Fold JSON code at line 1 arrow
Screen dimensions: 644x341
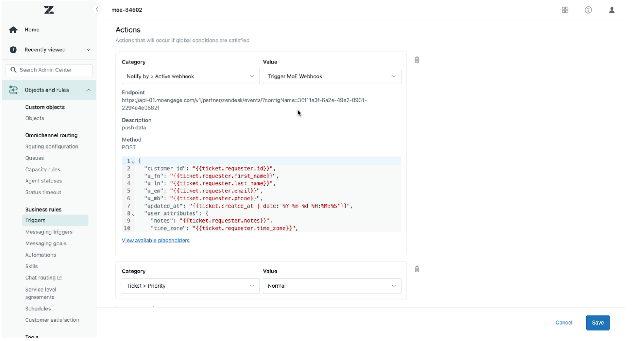click(133, 162)
